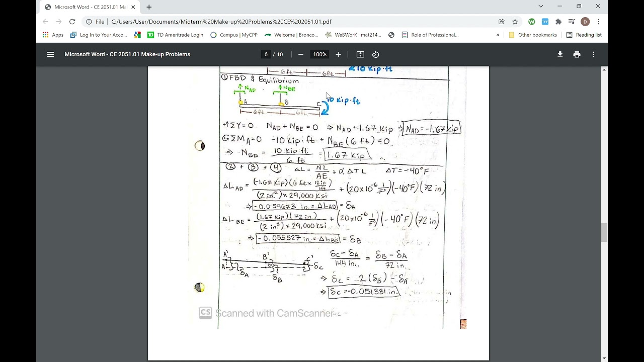Click the scrollbar up arrow
The height and width of the screenshot is (362, 644).
point(604,69)
